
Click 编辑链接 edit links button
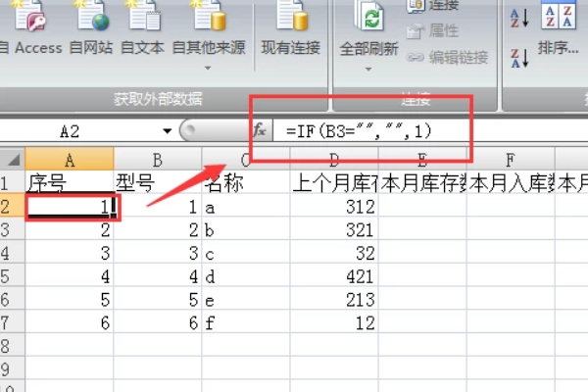point(448,58)
